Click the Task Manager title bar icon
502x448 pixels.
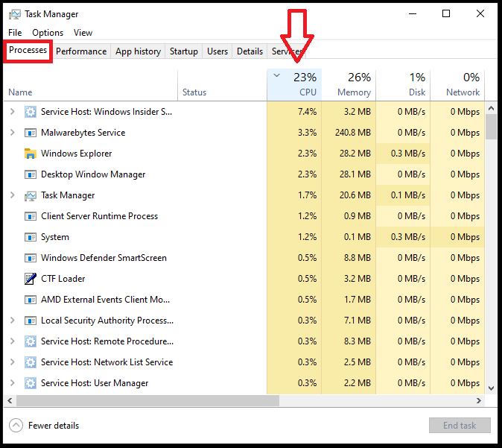(15, 14)
